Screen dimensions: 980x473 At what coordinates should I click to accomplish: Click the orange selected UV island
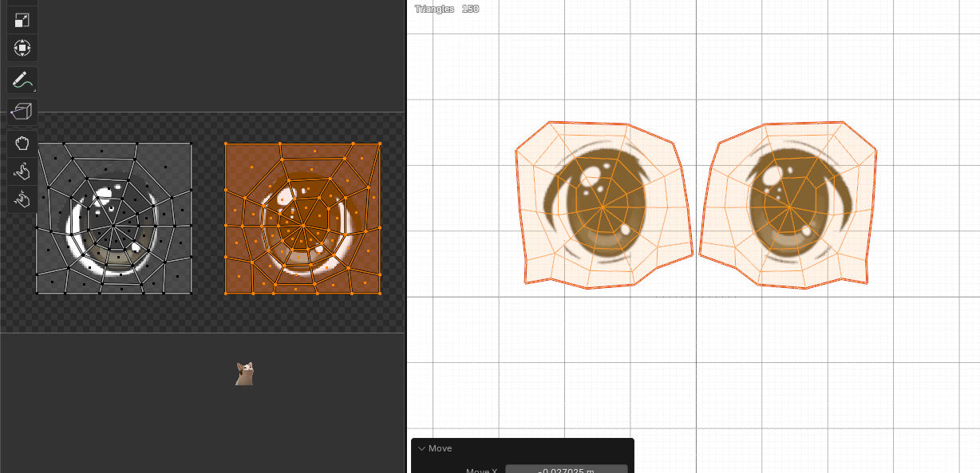click(x=302, y=219)
